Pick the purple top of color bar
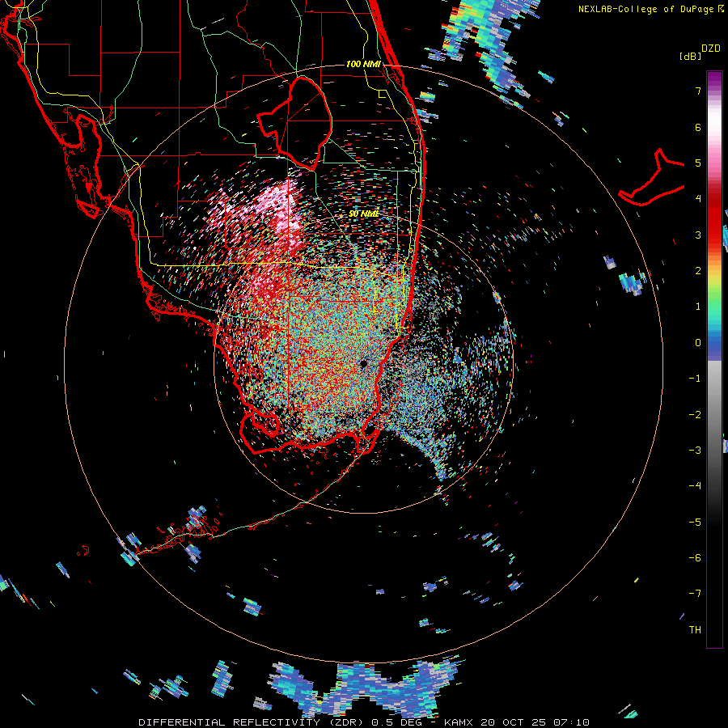Screen dimensions: 728x728 pyautogui.click(x=714, y=79)
